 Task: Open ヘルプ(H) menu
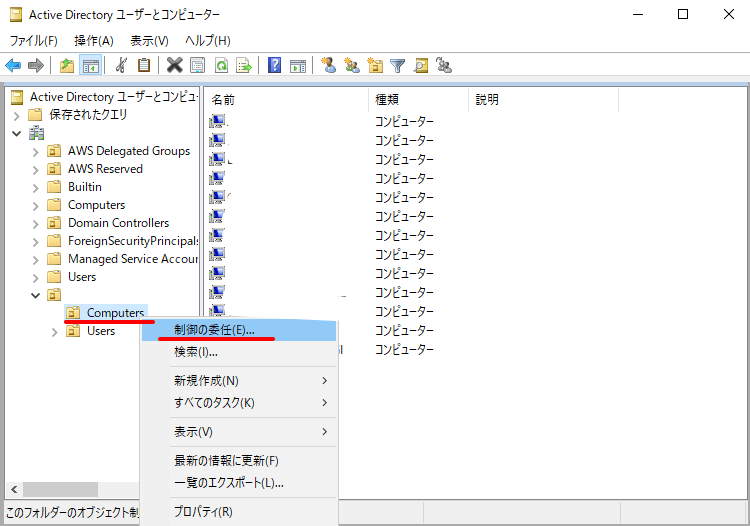tap(208, 41)
